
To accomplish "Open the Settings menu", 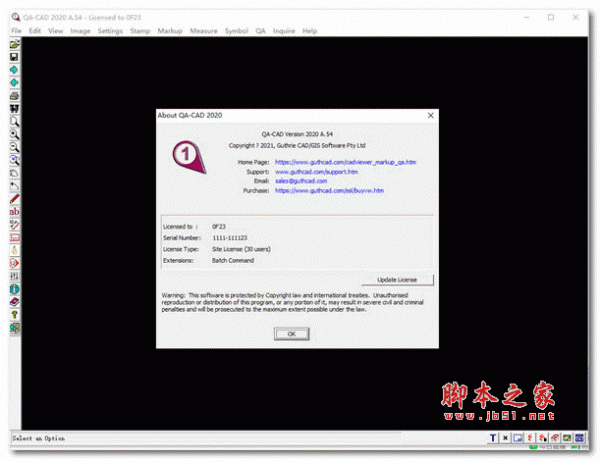I will click(110, 31).
